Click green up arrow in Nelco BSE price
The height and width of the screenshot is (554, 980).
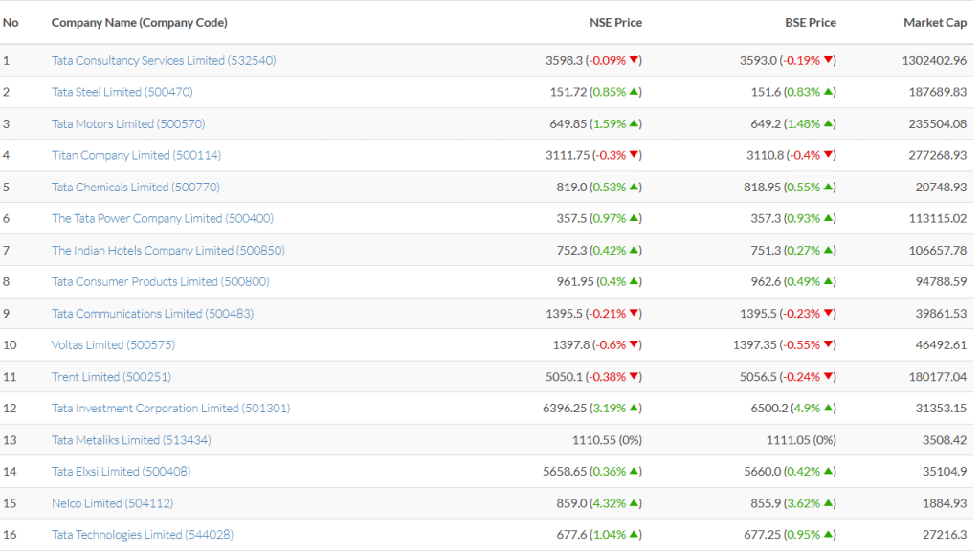(828, 502)
